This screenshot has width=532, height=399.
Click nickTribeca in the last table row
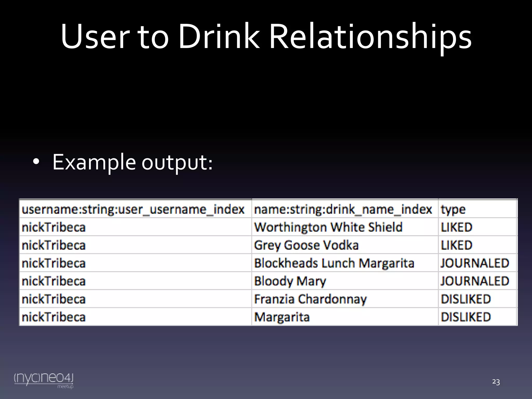pyautogui.click(x=54, y=317)
